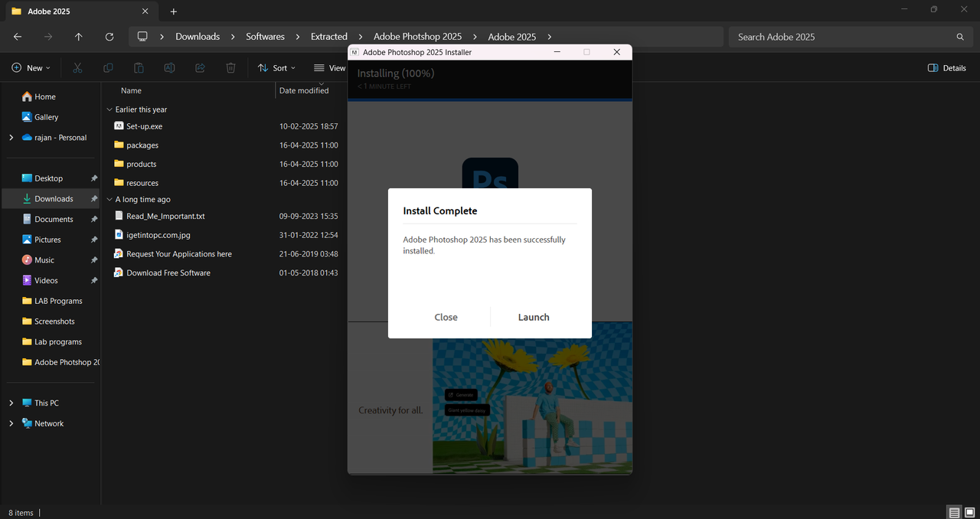
Task: Toggle the Details pane button
Action: point(947,68)
